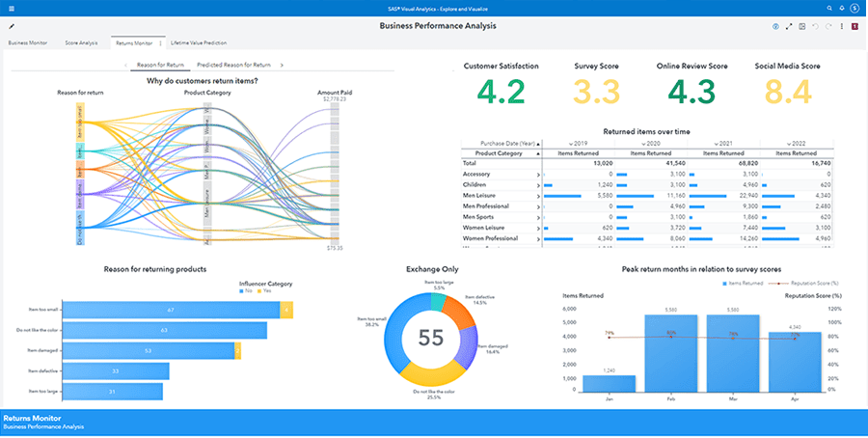Click the right arrow next to Predicted Reason

pyautogui.click(x=282, y=65)
